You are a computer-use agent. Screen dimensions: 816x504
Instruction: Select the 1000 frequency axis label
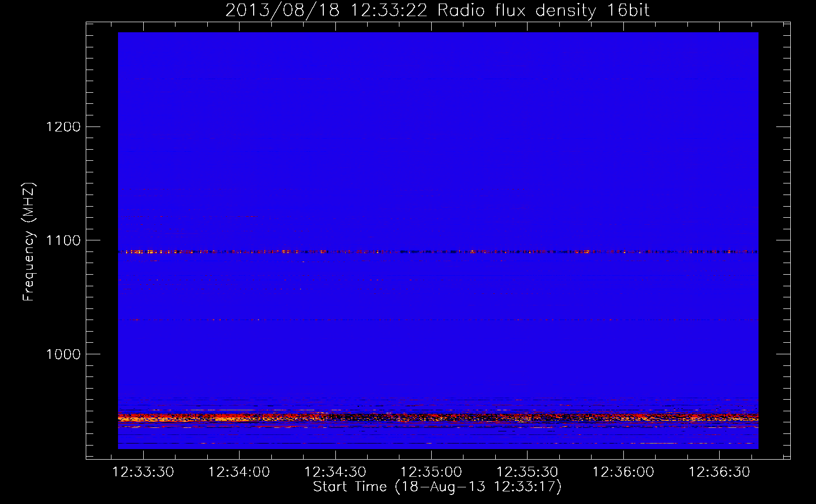tap(63, 354)
